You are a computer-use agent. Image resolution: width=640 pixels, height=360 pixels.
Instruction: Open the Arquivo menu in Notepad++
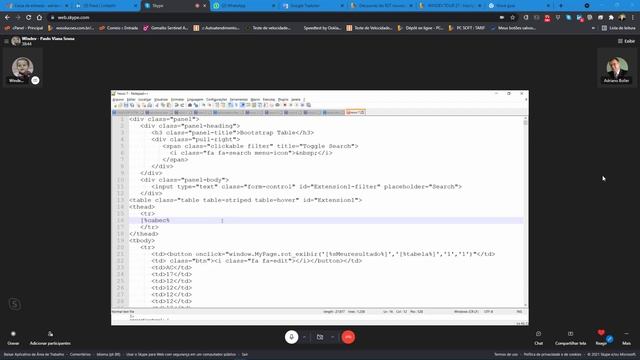(x=118, y=100)
